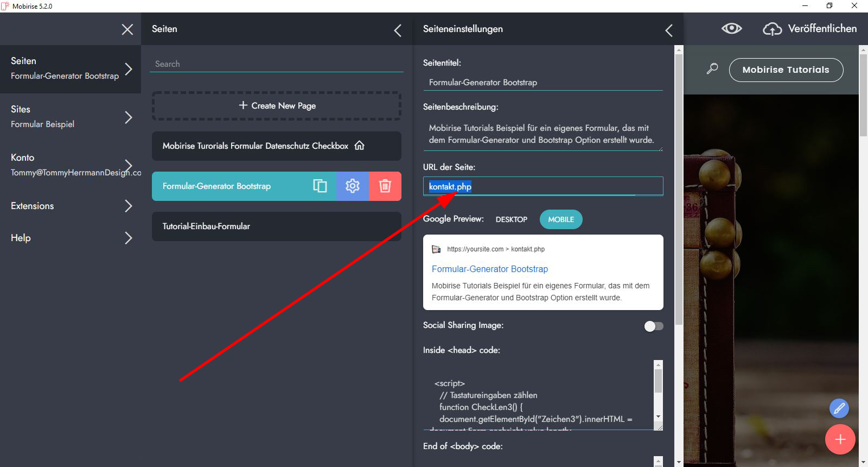The image size is (868, 467).
Task: Open page settings gear icon
Action: point(353,186)
